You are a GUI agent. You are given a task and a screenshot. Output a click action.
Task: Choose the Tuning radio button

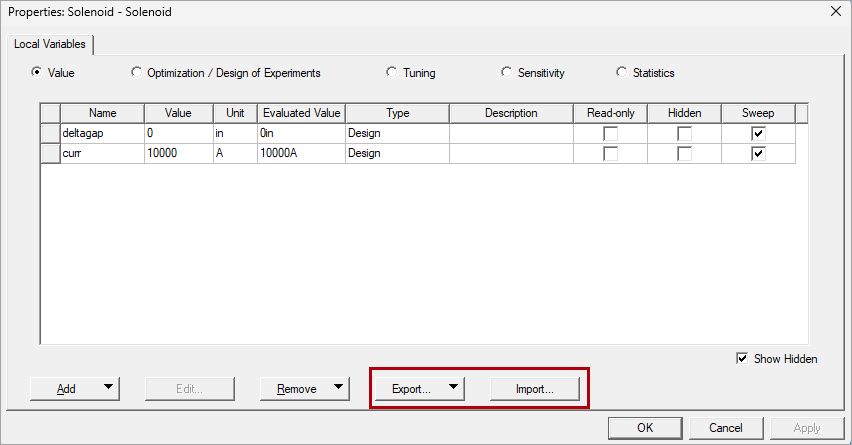(392, 72)
